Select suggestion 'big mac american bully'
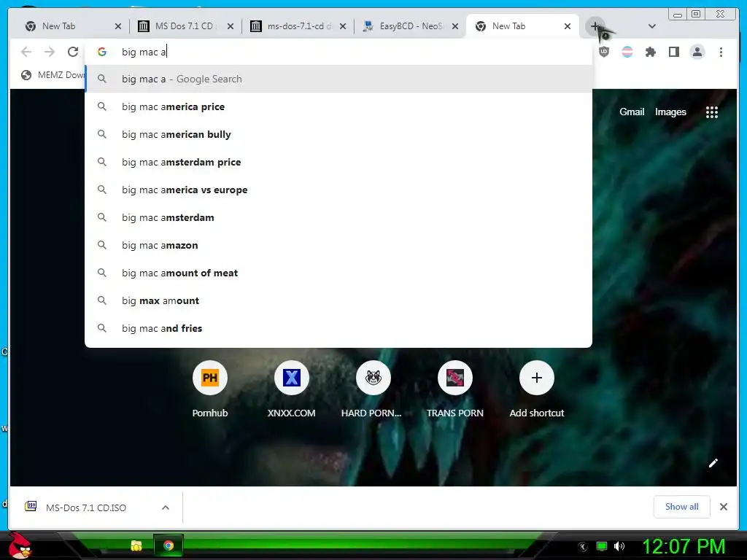The height and width of the screenshot is (560, 747). point(338,134)
